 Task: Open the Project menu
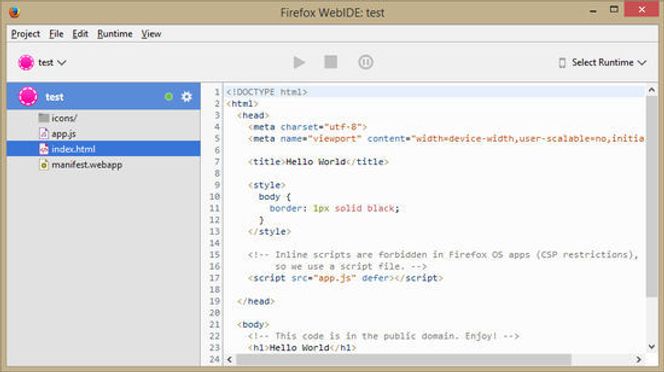tap(25, 34)
